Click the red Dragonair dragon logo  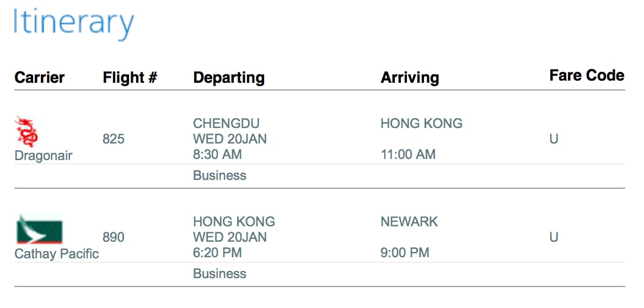(x=26, y=132)
